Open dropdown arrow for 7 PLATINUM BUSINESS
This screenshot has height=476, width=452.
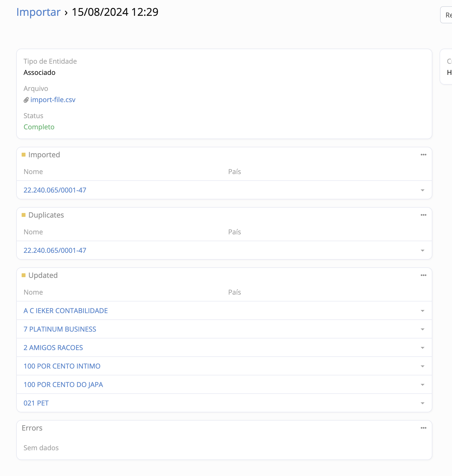(x=422, y=329)
